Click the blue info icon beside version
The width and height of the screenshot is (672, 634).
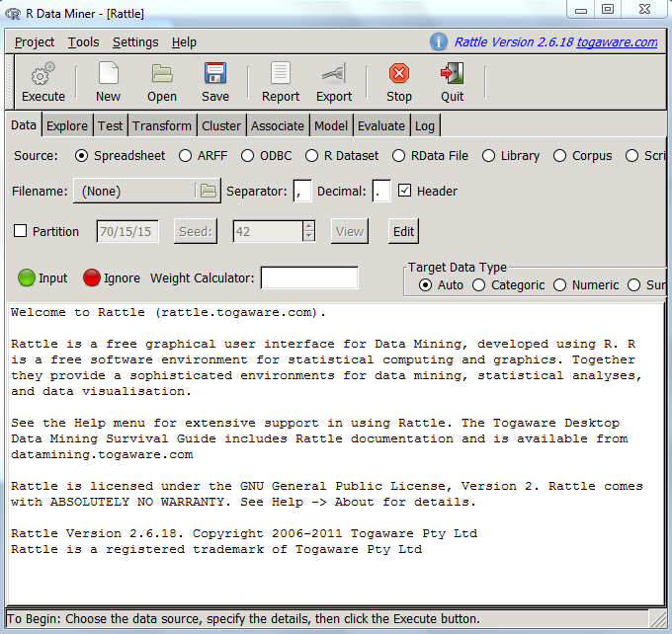pos(439,42)
